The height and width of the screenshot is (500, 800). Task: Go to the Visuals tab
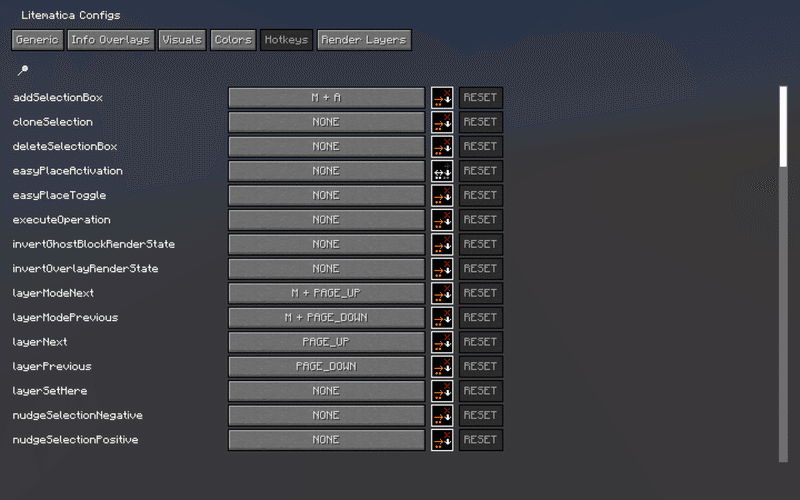pyautogui.click(x=182, y=40)
